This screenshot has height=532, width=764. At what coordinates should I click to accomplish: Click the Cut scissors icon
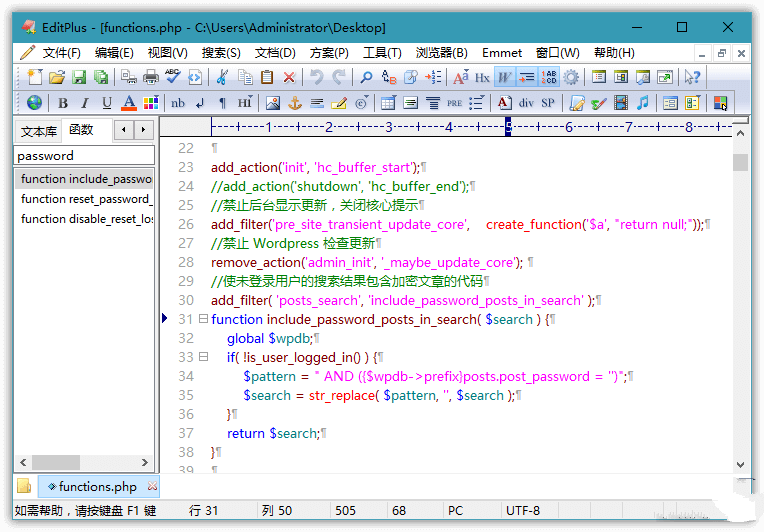(222, 77)
